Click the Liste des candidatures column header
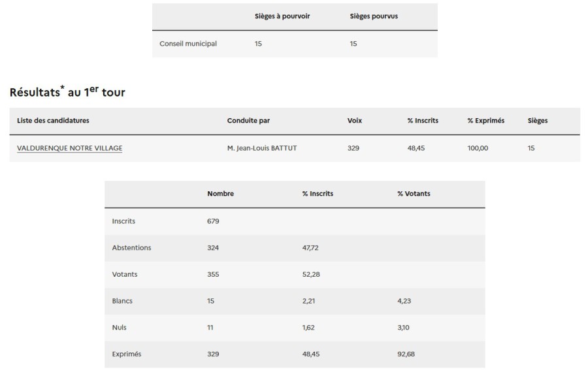588x374 pixels. (x=53, y=121)
